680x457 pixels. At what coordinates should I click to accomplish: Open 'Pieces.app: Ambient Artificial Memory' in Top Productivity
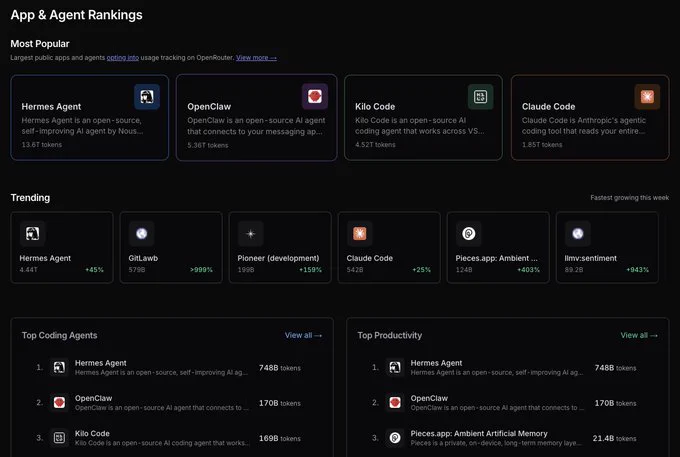click(479, 433)
